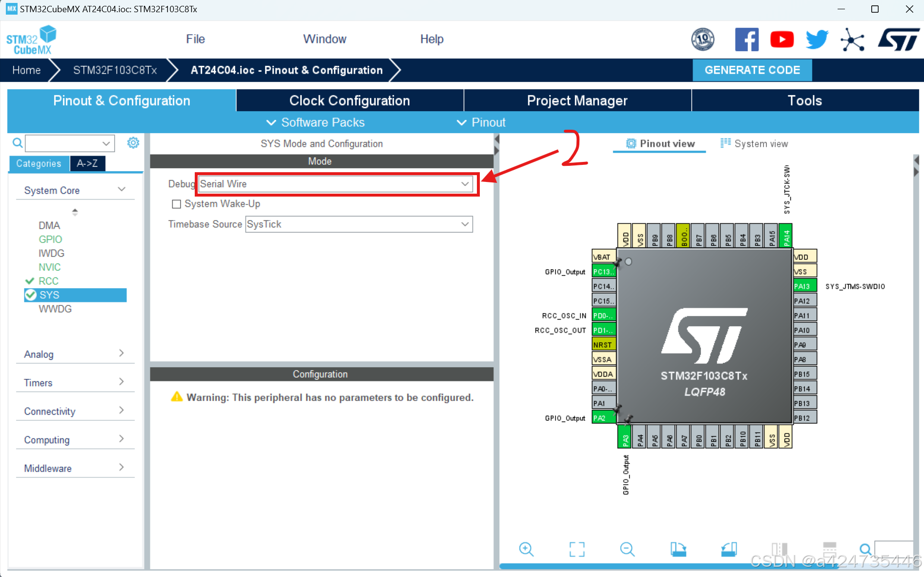The image size is (924, 577).
Task: Click the Facebook icon in the header
Action: tap(747, 39)
